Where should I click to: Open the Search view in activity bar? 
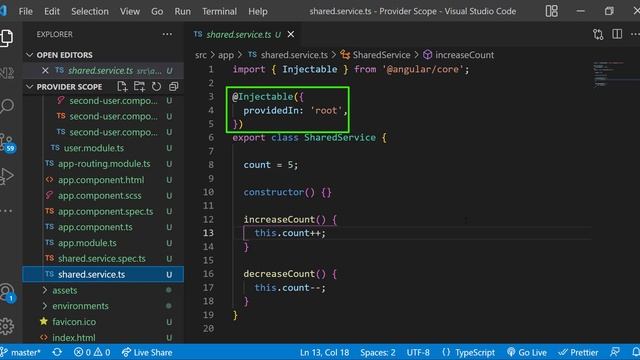(7, 106)
